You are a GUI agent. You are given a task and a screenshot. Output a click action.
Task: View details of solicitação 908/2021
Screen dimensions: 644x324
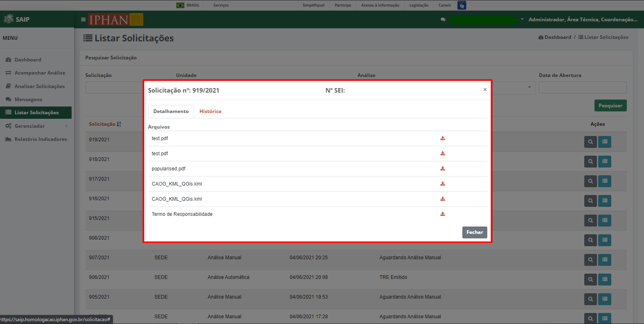coord(590,240)
